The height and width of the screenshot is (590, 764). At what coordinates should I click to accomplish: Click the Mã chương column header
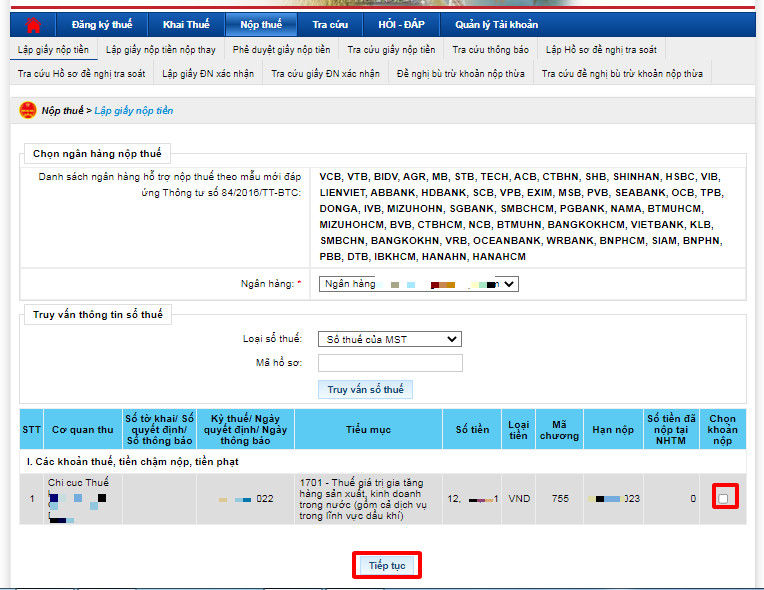pos(559,429)
